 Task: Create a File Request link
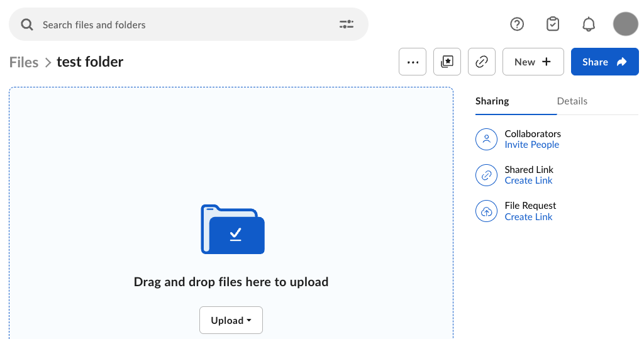(x=528, y=217)
